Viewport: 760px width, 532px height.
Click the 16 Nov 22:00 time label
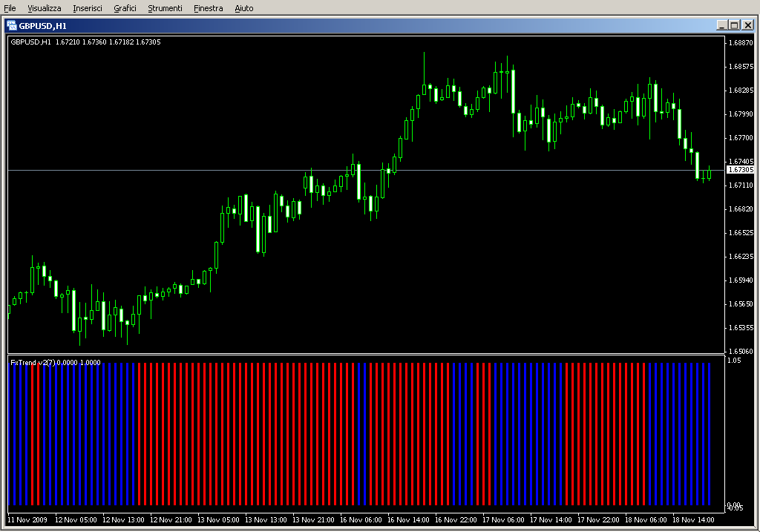click(x=456, y=520)
